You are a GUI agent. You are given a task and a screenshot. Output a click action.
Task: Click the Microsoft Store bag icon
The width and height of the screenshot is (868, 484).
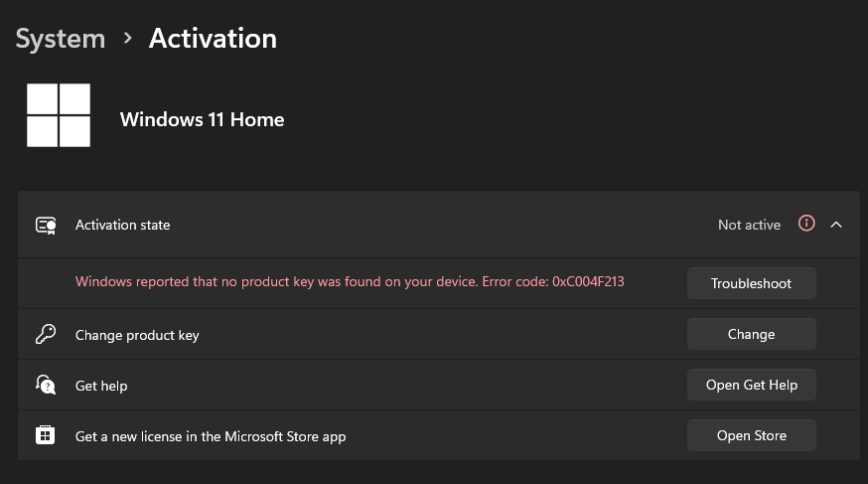point(46,435)
